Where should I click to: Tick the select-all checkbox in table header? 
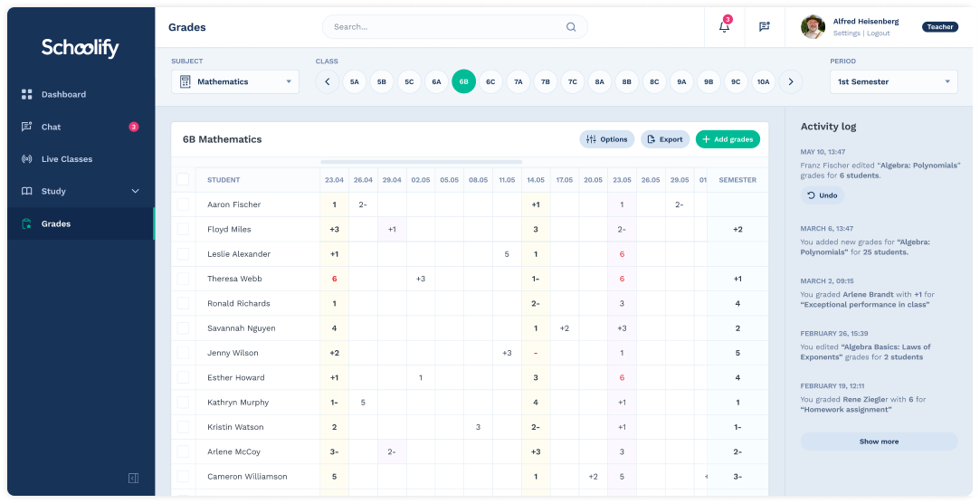(183, 180)
